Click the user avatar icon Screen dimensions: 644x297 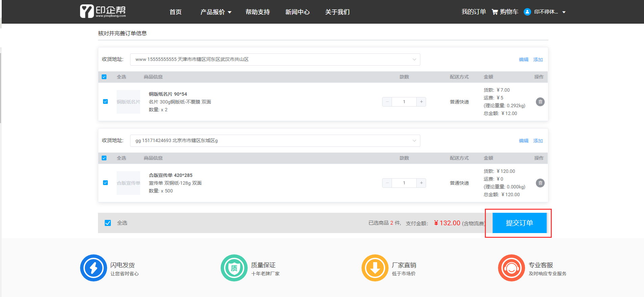[527, 12]
